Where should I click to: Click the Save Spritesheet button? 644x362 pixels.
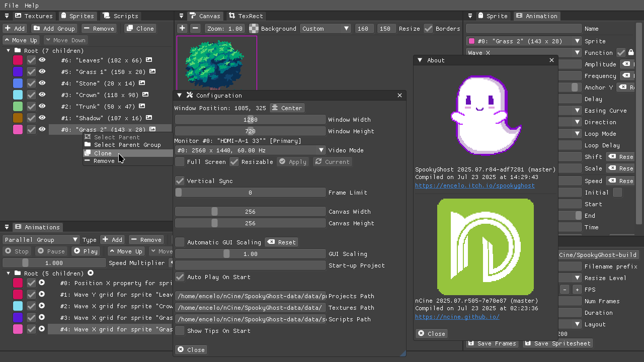point(557,343)
